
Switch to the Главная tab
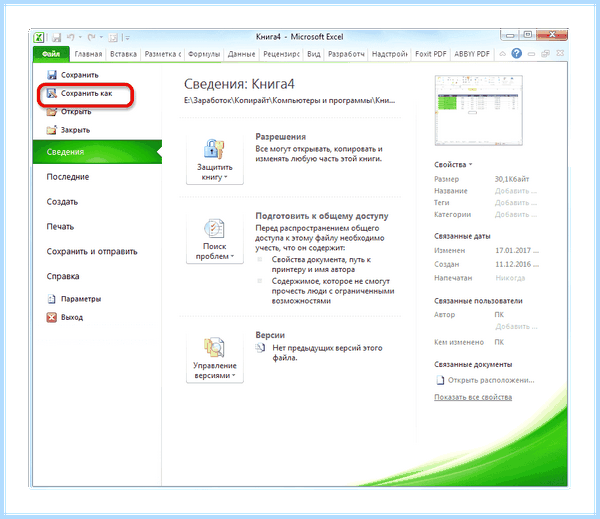[88, 54]
